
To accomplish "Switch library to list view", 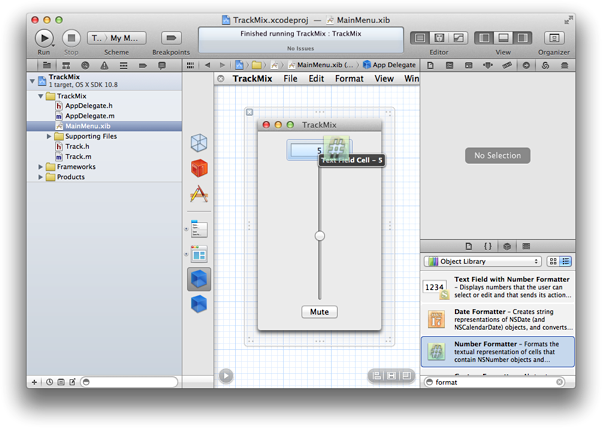I will coord(566,261).
